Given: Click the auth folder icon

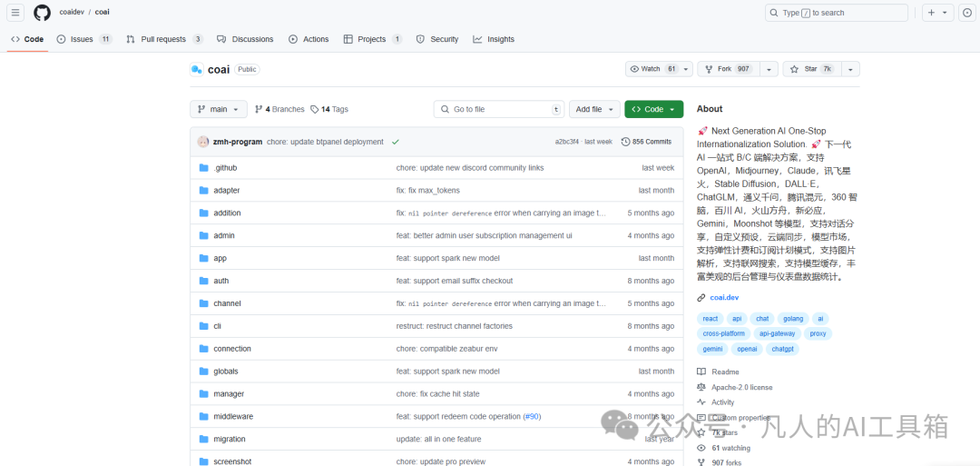Looking at the screenshot, I should point(203,281).
